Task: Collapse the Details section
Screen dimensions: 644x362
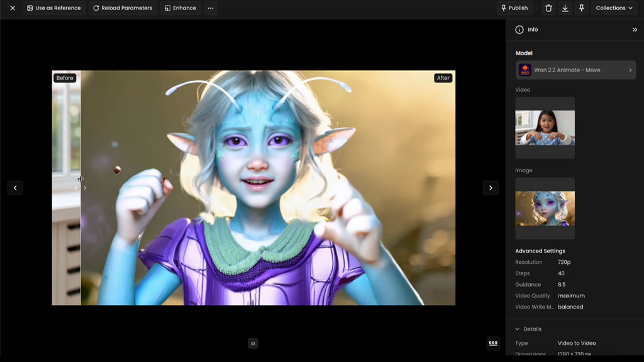Action: tap(528, 329)
